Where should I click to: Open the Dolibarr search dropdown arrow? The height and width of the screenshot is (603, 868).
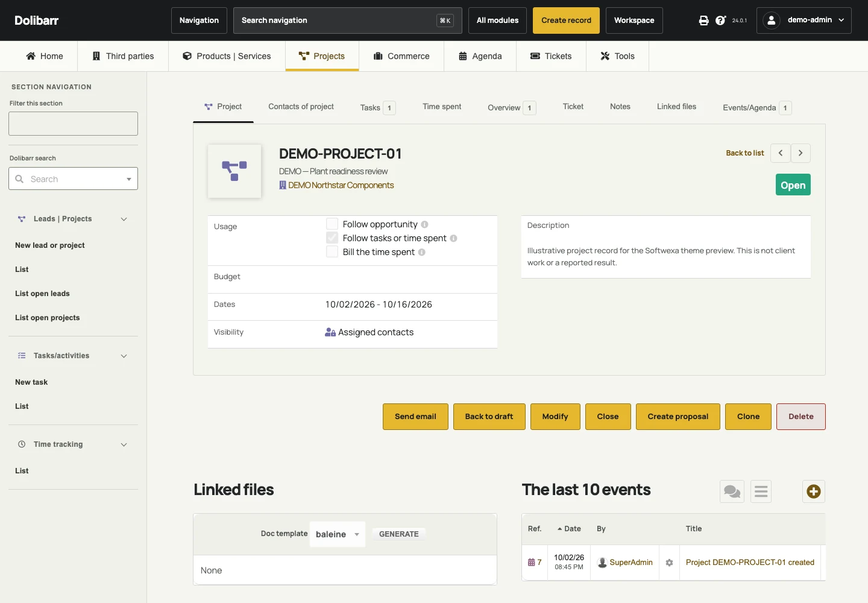[129, 179]
